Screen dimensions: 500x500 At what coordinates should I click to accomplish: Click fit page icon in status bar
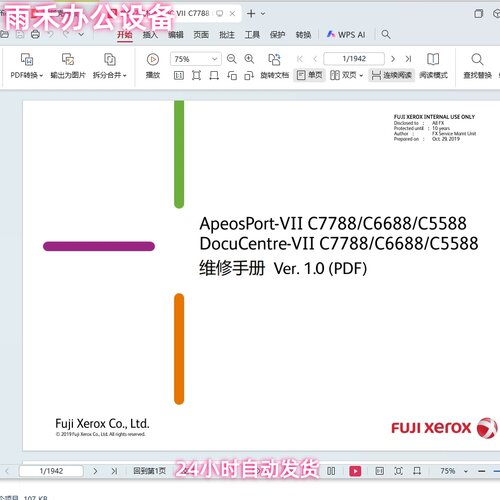click(x=398, y=471)
